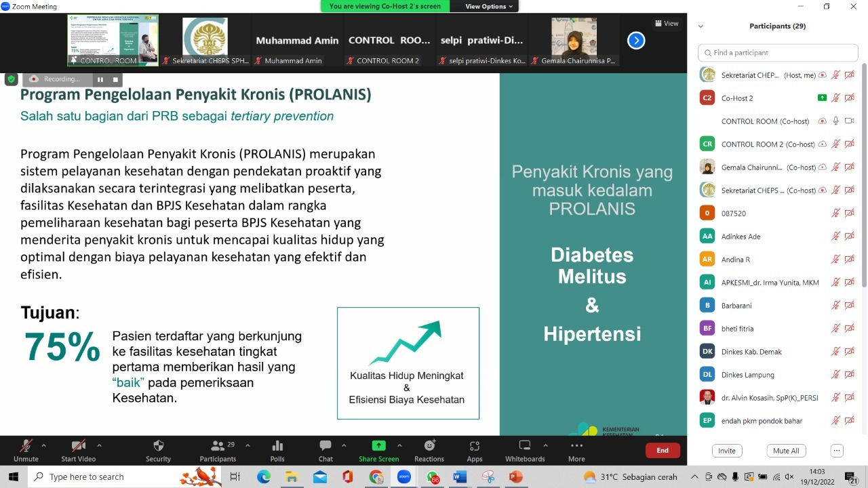The image size is (868, 488).
Task: Open the Security shield icon
Action: [x=159, y=446]
